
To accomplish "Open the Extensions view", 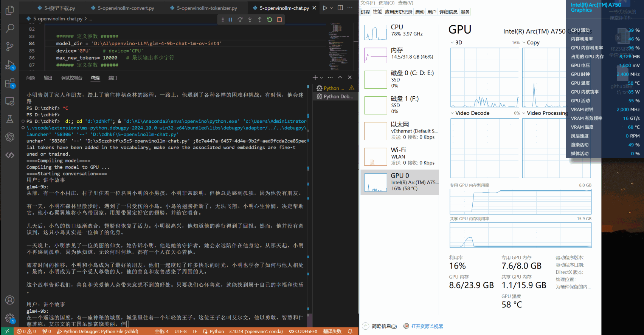I will 10,83.
